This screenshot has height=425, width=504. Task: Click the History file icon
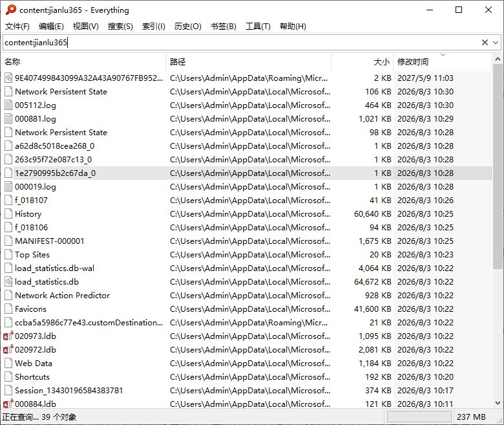8,214
